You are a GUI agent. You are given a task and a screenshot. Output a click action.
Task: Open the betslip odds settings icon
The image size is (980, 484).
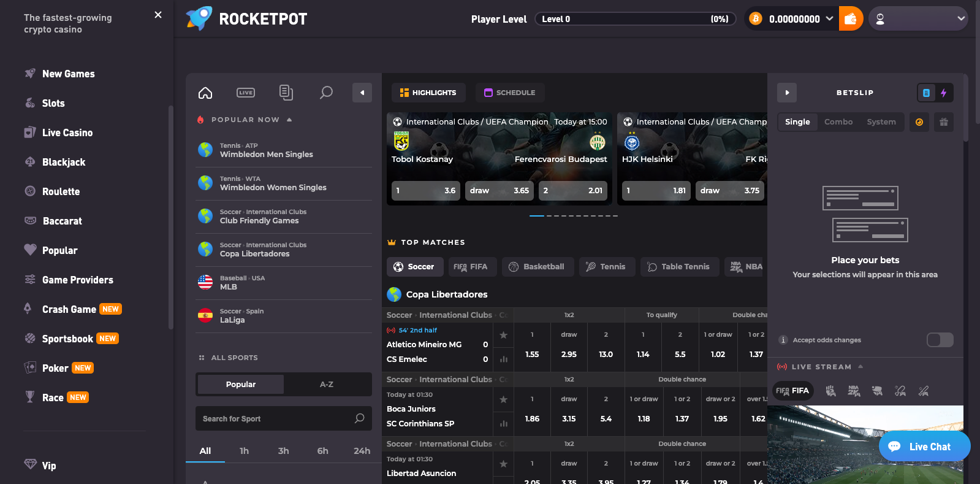[x=919, y=122]
